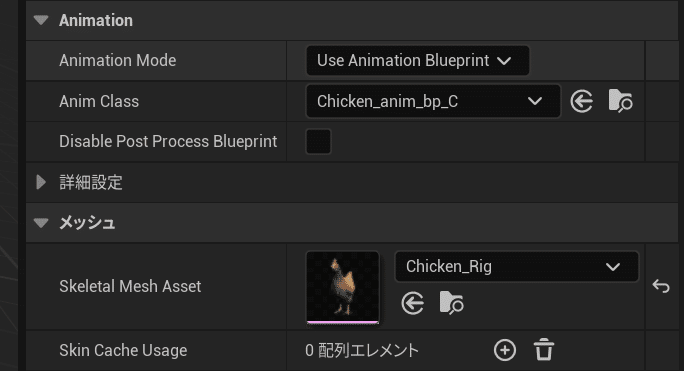Open the Anim Class Chicken_anim_bp_C dropdown
The image size is (684, 371).
coord(433,101)
